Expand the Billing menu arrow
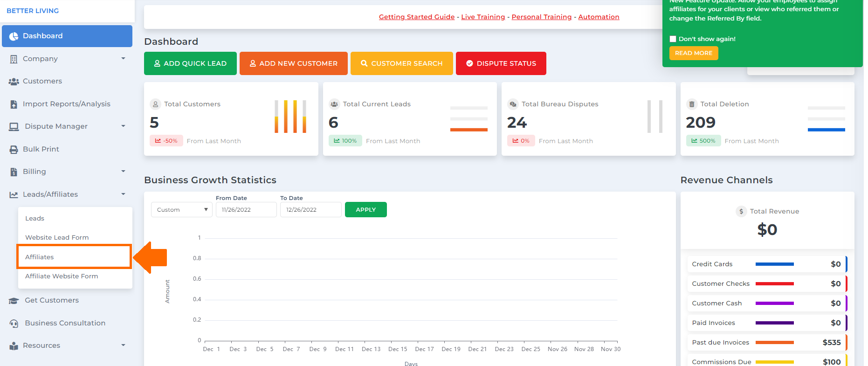This screenshot has height=366, width=868. pos(123,172)
